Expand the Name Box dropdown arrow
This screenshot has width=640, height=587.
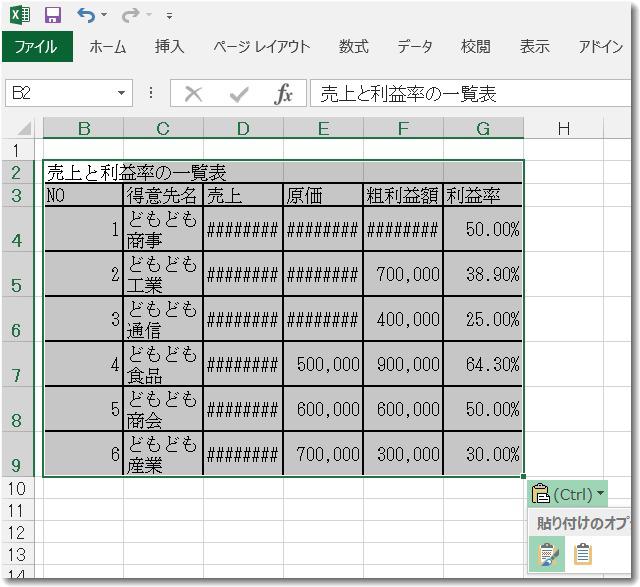122,94
